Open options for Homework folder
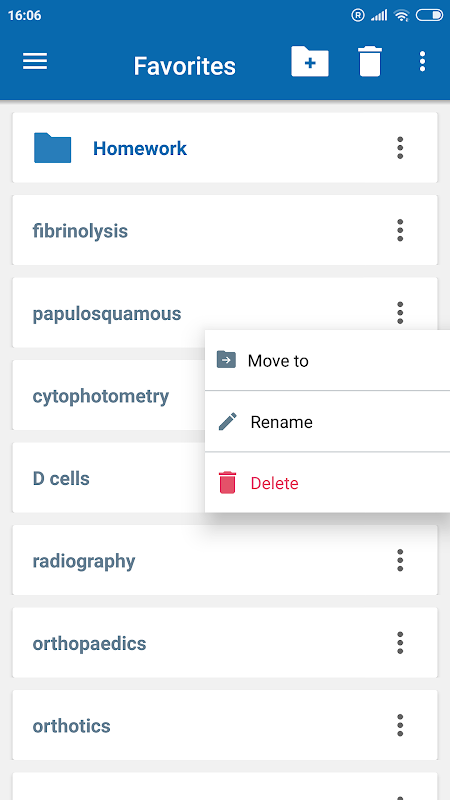This screenshot has height=800, width=450. click(400, 148)
